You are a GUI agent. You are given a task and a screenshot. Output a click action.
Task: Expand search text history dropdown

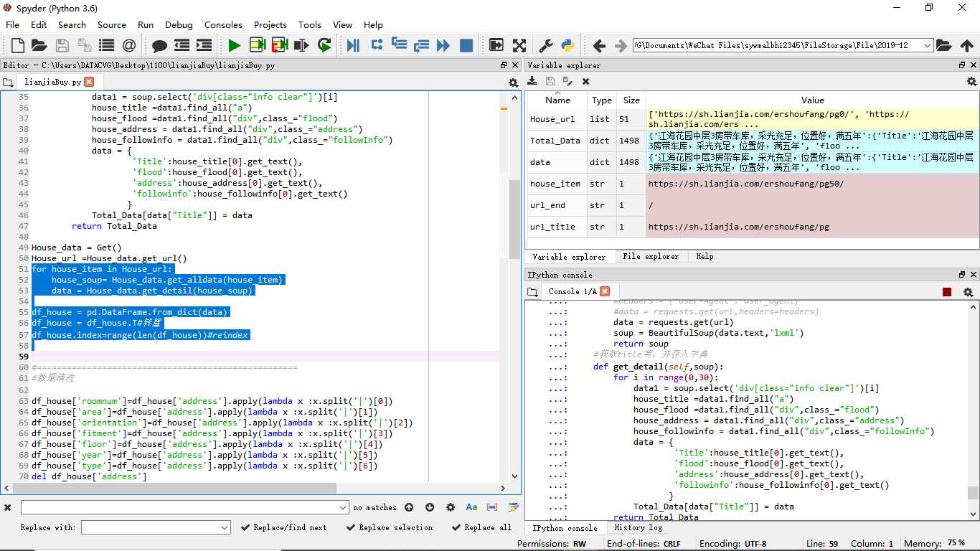[x=343, y=507]
